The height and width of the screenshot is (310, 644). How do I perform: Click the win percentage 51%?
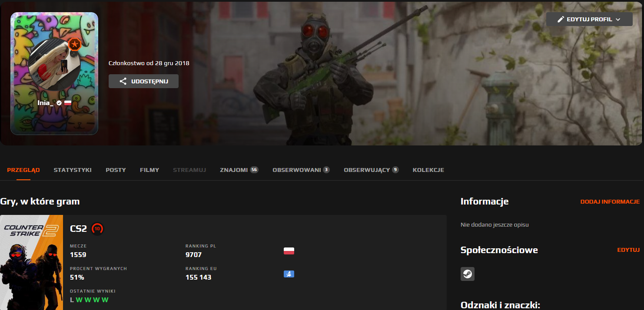(77, 277)
